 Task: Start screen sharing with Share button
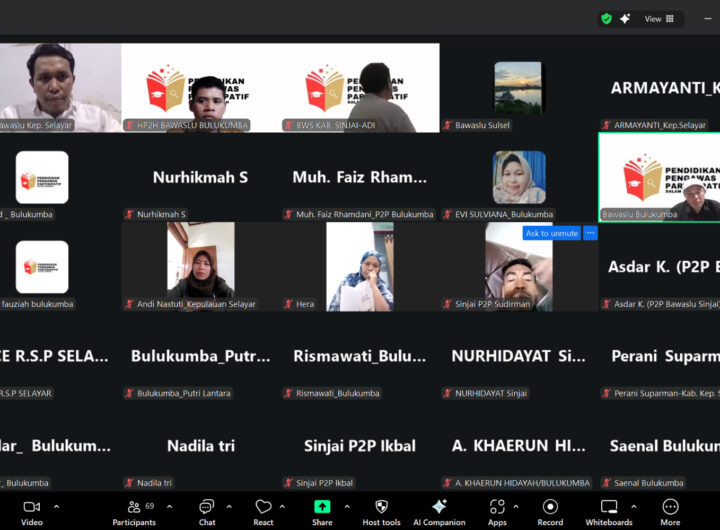[x=322, y=510]
